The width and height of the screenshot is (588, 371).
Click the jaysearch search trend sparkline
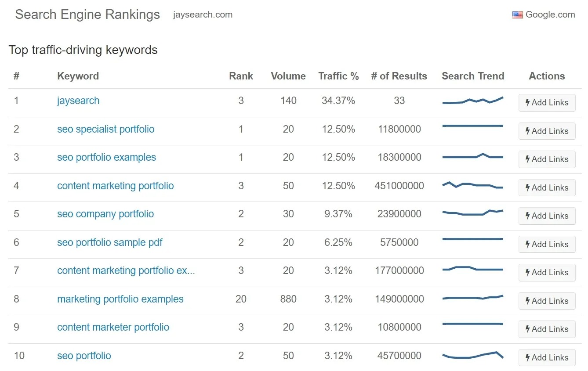(x=473, y=101)
